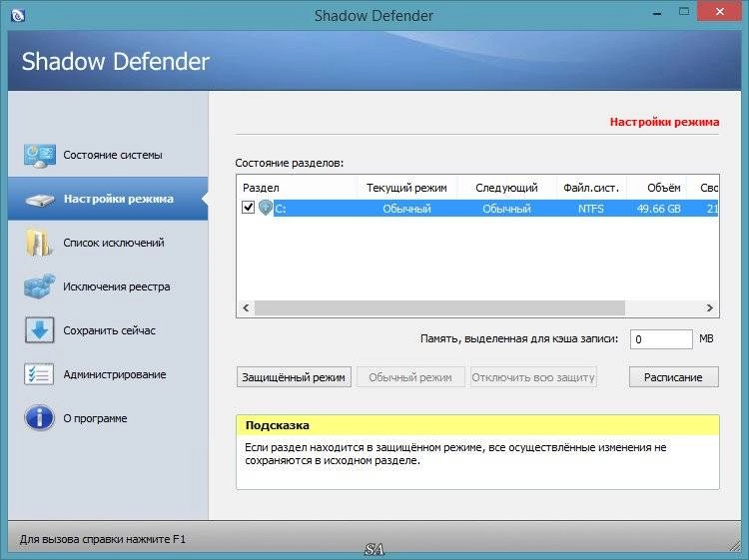The width and height of the screenshot is (749, 560).
Task: Open О программе page
Action: pos(108,418)
